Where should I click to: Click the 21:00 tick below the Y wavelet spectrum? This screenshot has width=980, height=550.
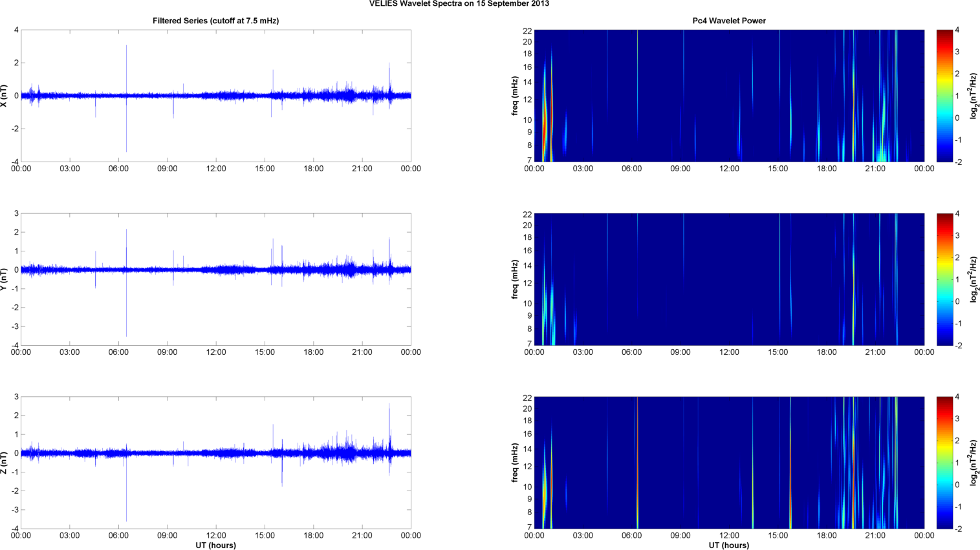click(x=875, y=352)
